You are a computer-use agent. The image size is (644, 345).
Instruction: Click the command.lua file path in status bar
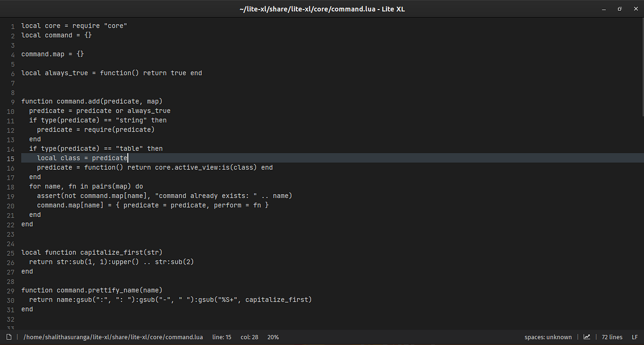(113, 337)
